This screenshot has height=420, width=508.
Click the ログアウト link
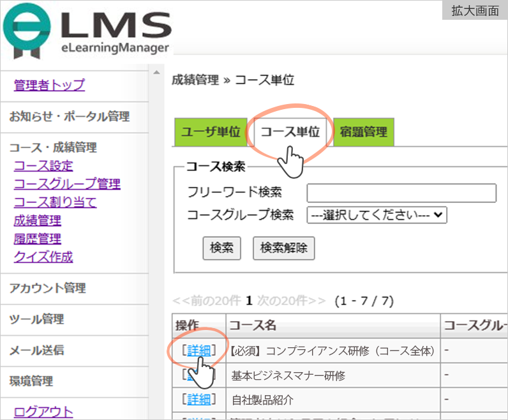click(43, 412)
